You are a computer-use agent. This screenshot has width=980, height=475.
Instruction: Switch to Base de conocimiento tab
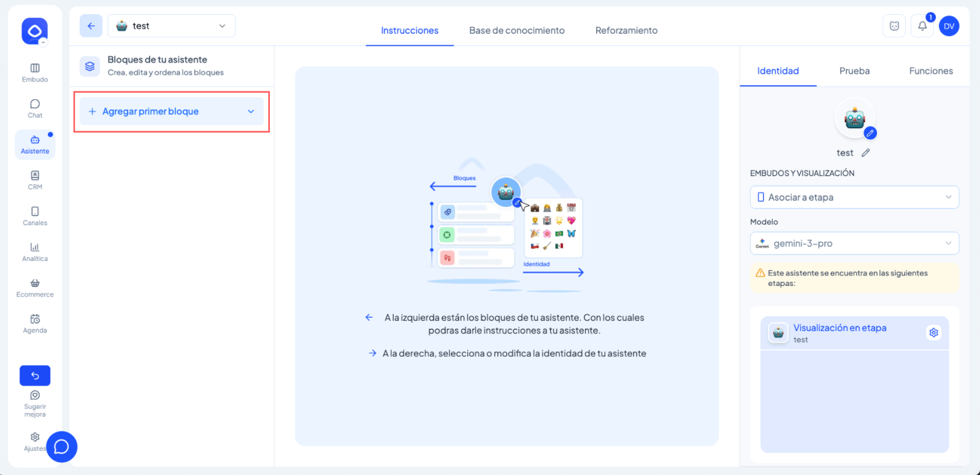(516, 31)
